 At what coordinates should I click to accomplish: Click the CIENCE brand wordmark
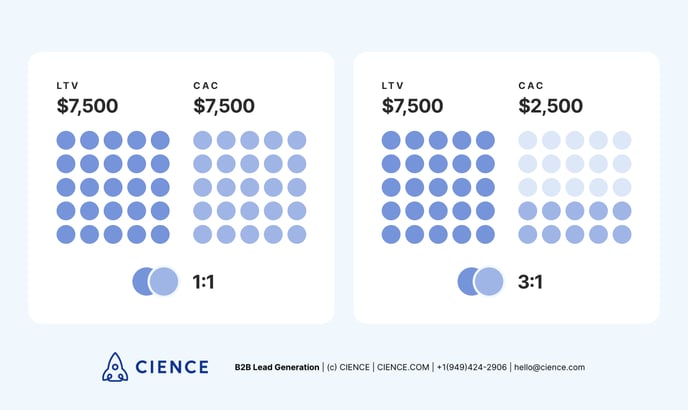pyautogui.click(x=172, y=367)
